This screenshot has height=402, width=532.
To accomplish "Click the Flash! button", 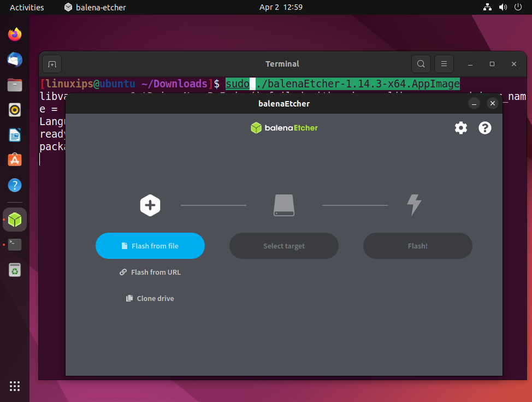I will click(x=418, y=246).
